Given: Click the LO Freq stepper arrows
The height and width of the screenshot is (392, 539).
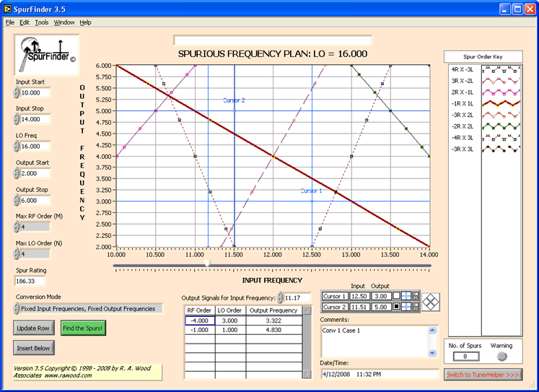Looking at the screenshot, I should [17, 147].
